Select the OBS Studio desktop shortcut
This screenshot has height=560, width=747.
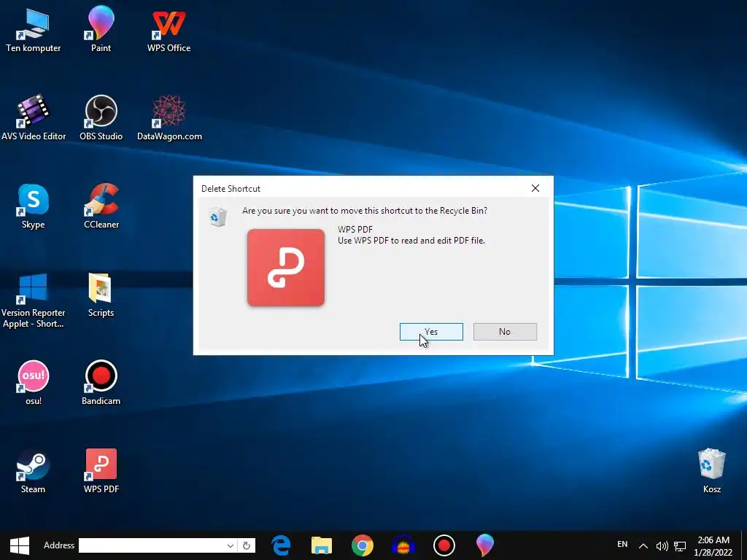point(101,117)
